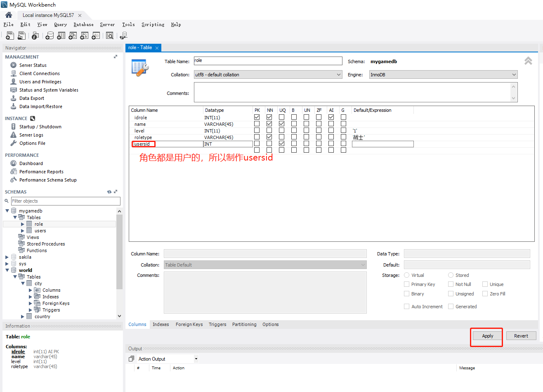Refresh the Schemas list icon
This screenshot has width=543, height=392.
click(109, 192)
